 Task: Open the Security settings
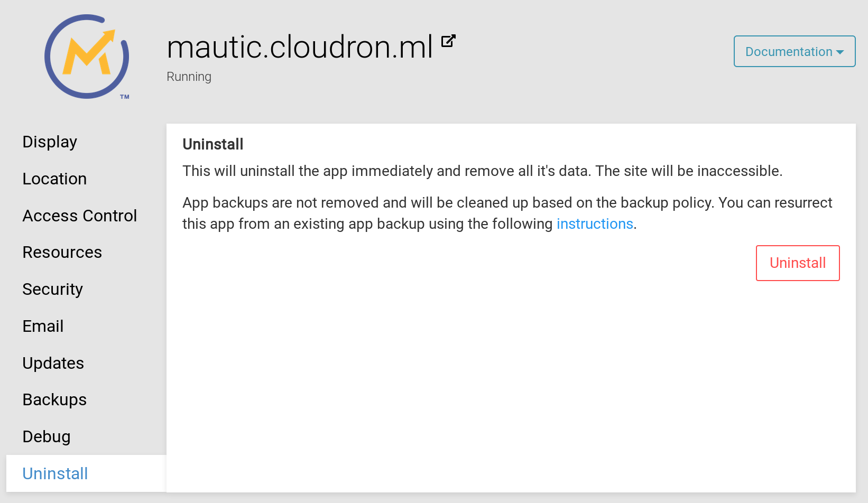(x=53, y=289)
